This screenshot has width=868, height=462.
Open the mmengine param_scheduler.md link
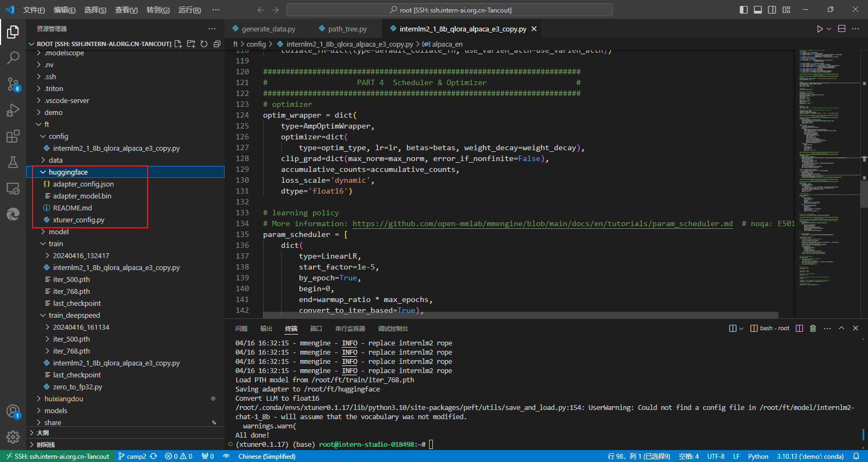[x=542, y=223]
